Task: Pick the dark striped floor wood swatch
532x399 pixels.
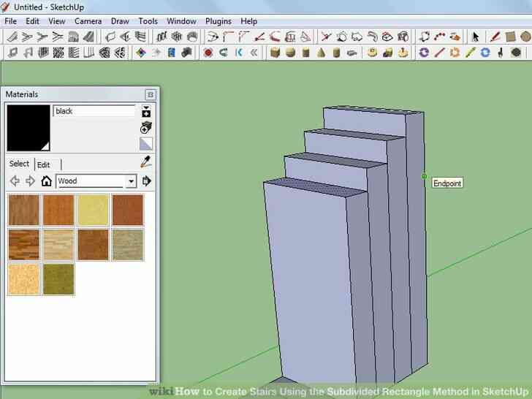Action: [x=23, y=244]
